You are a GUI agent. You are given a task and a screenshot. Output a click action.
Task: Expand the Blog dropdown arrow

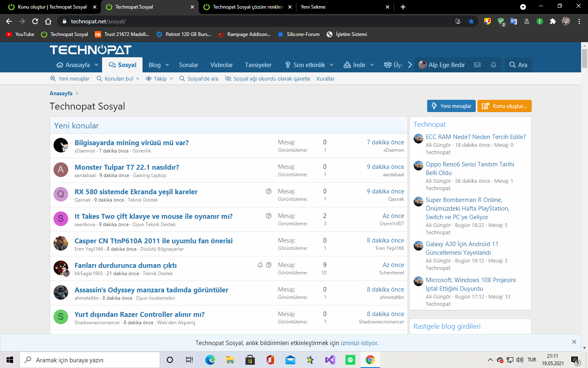(167, 65)
